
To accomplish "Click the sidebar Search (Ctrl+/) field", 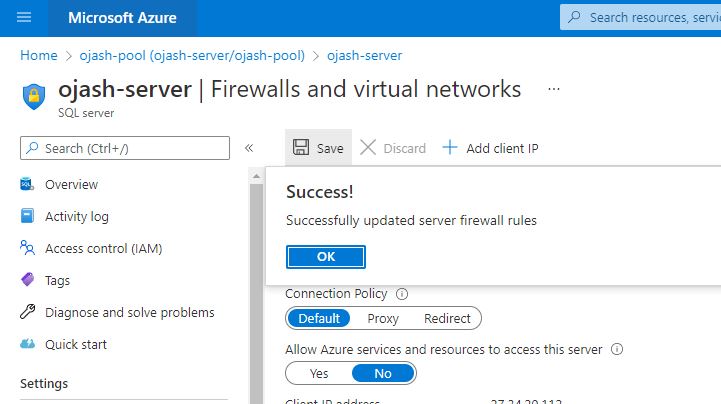I will coord(125,148).
